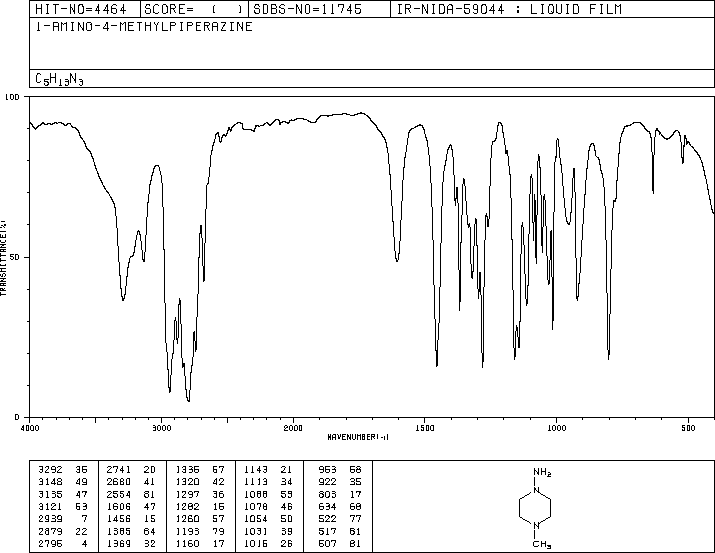Image resolution: width=715 pixels, height=553 pixels.
Task: Click peak table entry 1297
Action: coord(187,494)
